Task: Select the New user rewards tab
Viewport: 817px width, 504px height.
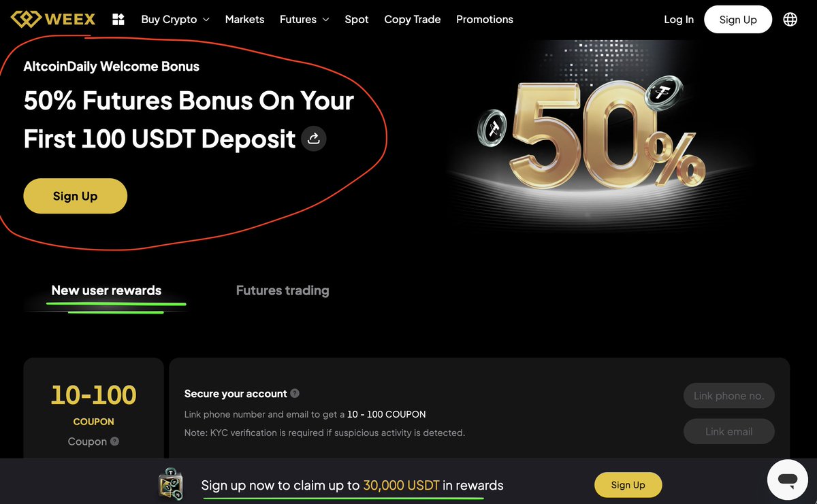Action: click(106, 290)
